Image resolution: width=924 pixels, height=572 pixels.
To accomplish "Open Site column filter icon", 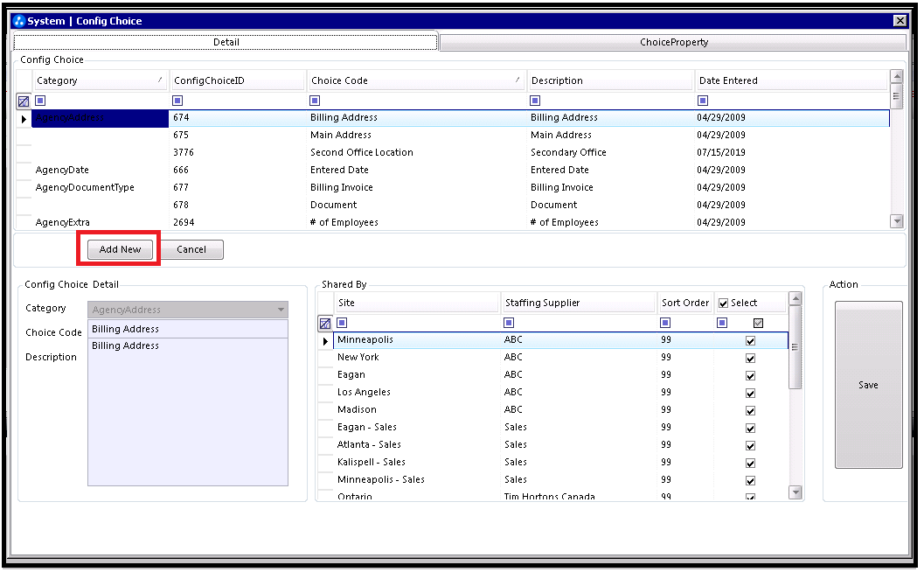I will [342, 323].
